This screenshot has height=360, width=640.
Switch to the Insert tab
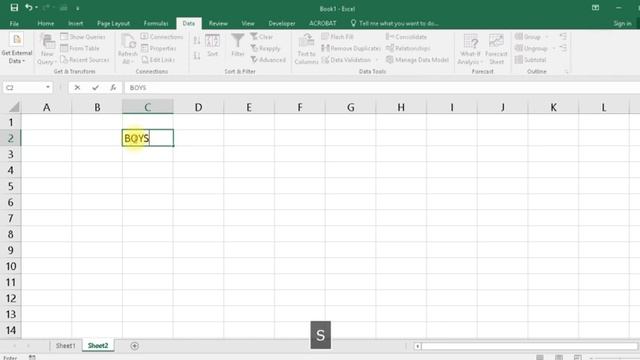[x=76, y=23]
